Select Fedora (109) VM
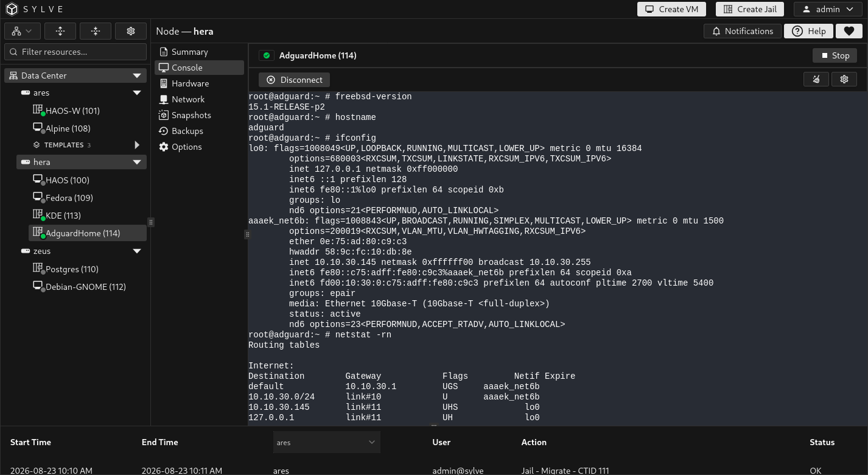 coord(88,198)
